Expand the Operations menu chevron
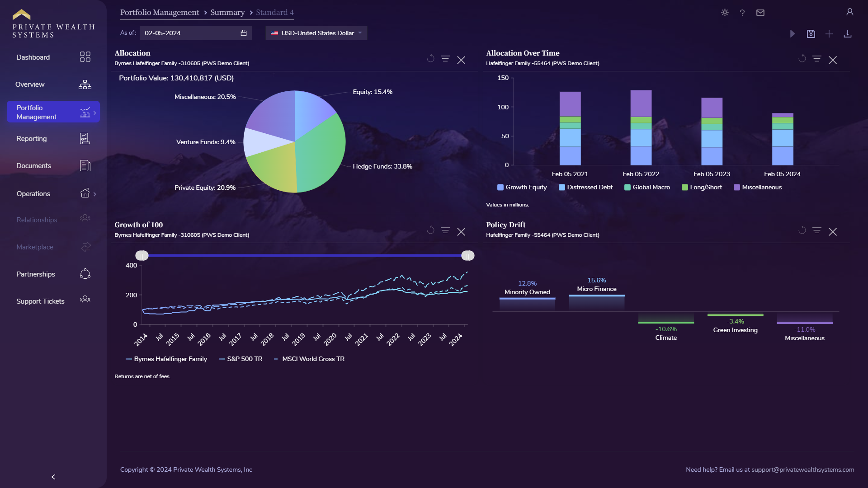The image size is (868, 488). pyautogui.click(x=94, y=193)
